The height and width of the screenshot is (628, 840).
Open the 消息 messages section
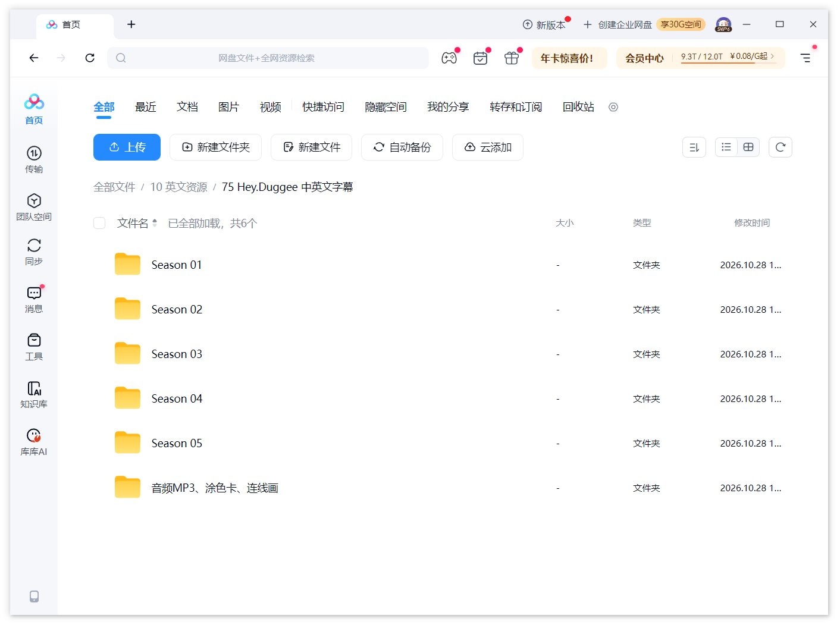point(34,300)
